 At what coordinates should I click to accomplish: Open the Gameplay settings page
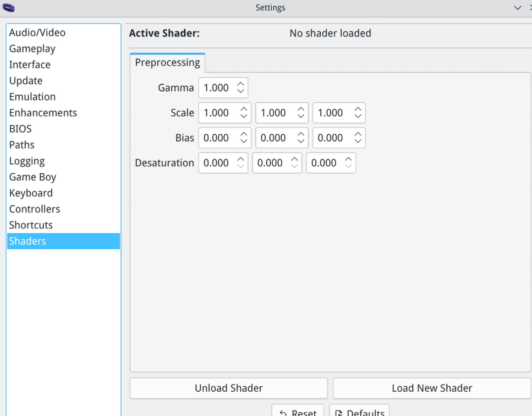click(x=63, y=49)
